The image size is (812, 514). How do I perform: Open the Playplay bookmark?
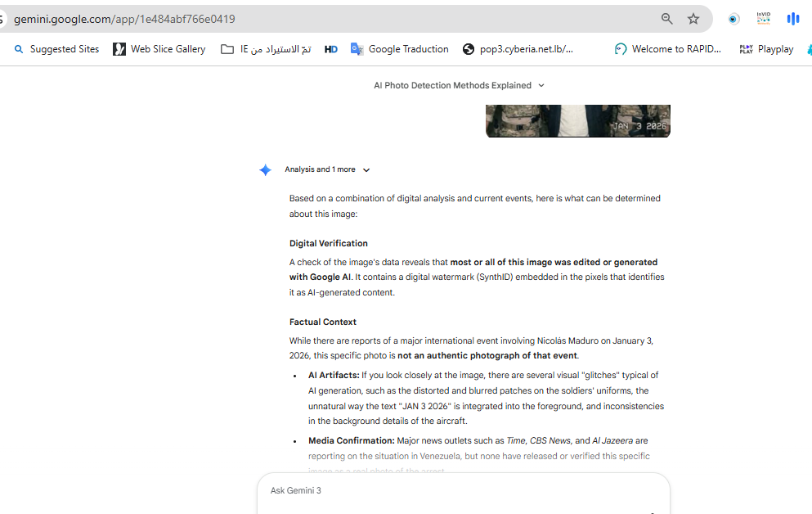coord(766,49)
